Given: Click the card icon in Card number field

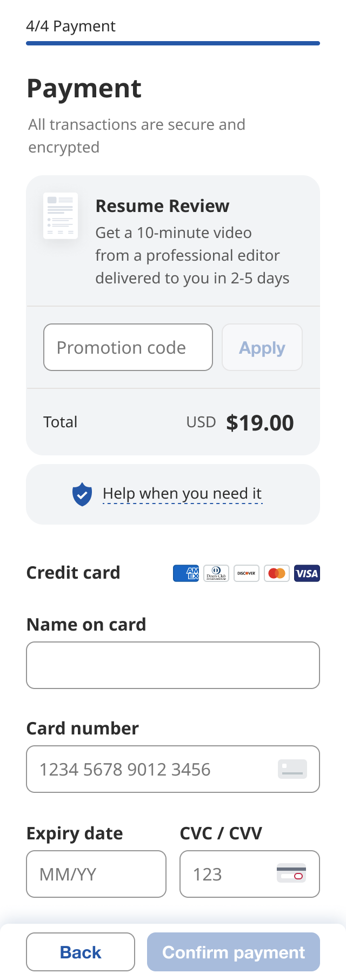Looking at the screenshot, I should [x=292, y=769].
